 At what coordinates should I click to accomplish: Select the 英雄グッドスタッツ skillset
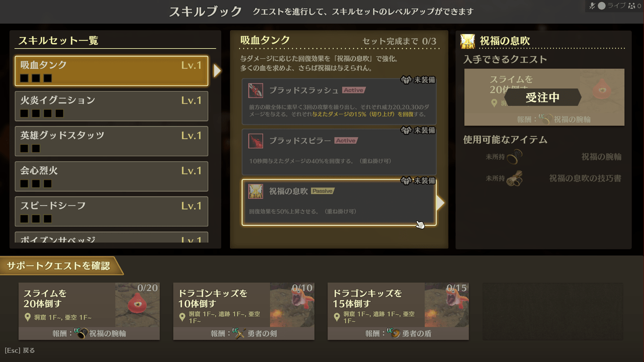click(x=112, y=141)
